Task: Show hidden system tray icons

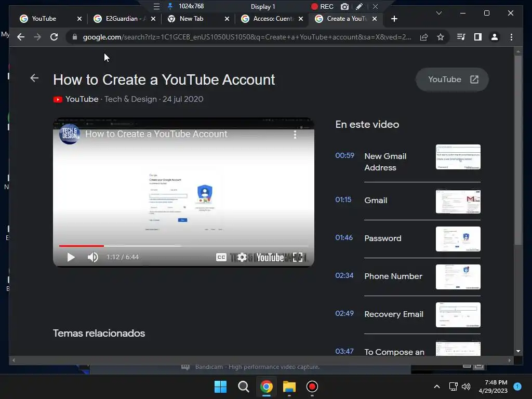Action: [x=437, y=387]
